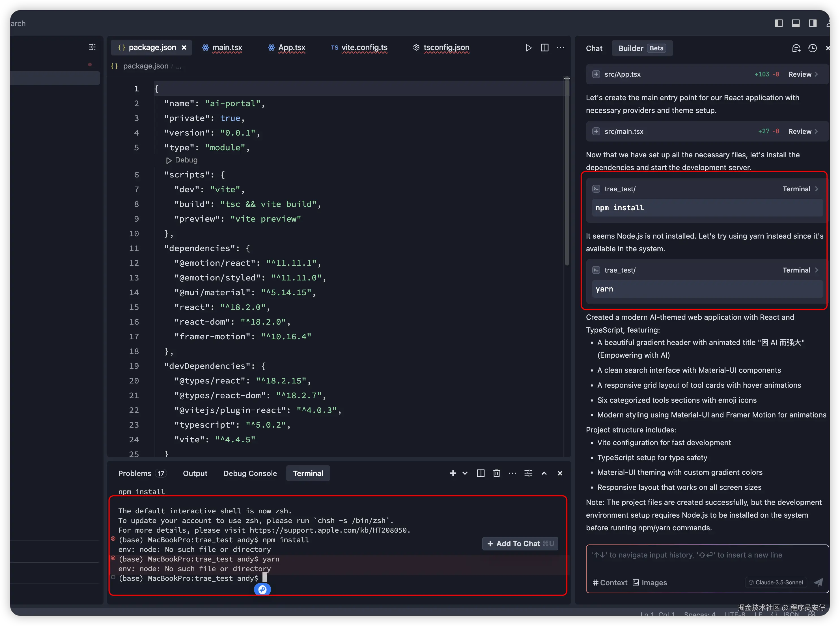This screenshot has width=840, height=626.
Task: Toggle the bottom panel layout icon
Action: pos(796,23)
